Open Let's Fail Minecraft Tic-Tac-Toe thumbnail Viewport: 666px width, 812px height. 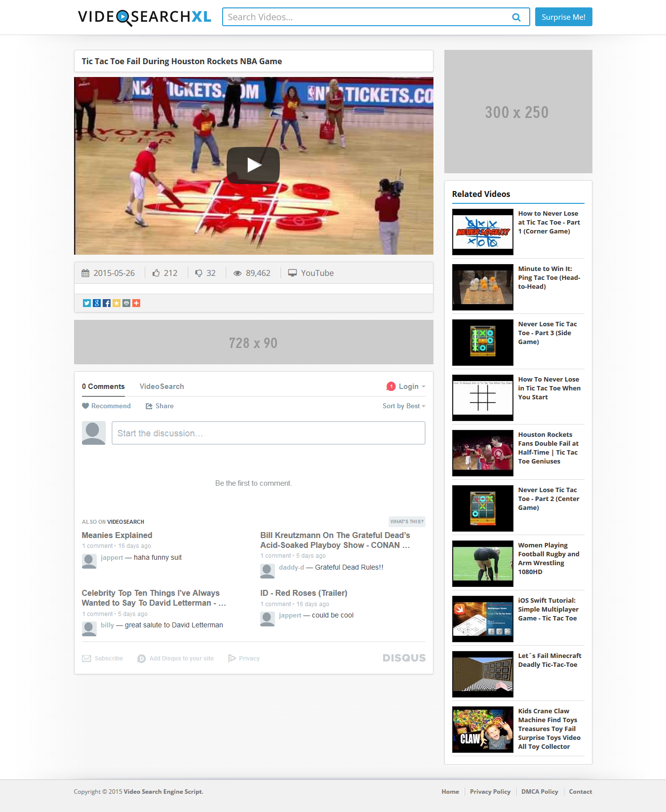pyautogui.click(x=483, y=674)
